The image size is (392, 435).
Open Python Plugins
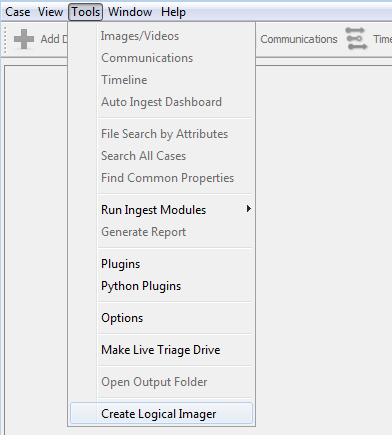coord(162,286)
